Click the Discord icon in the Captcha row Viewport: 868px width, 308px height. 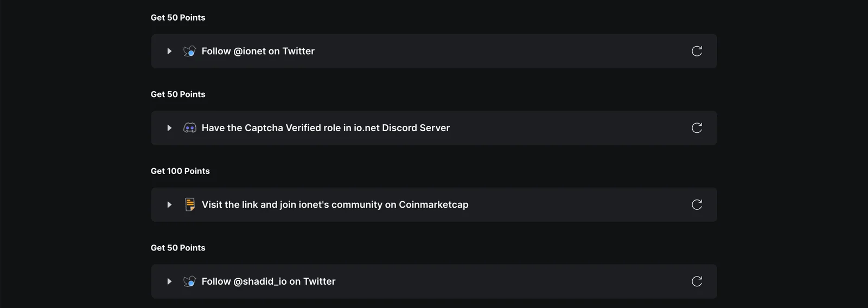point(190,128)
